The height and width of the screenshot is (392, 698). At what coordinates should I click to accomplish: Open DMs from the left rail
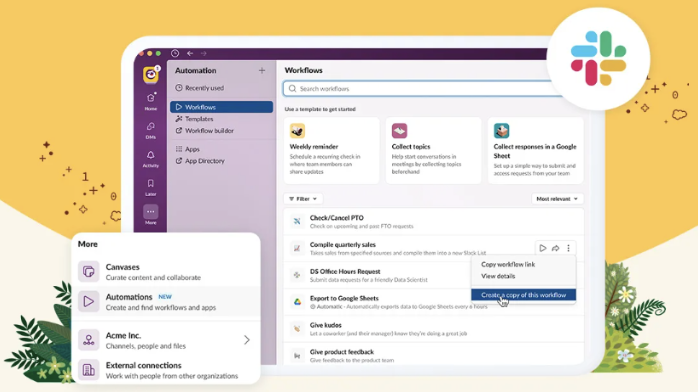point(150,130)
